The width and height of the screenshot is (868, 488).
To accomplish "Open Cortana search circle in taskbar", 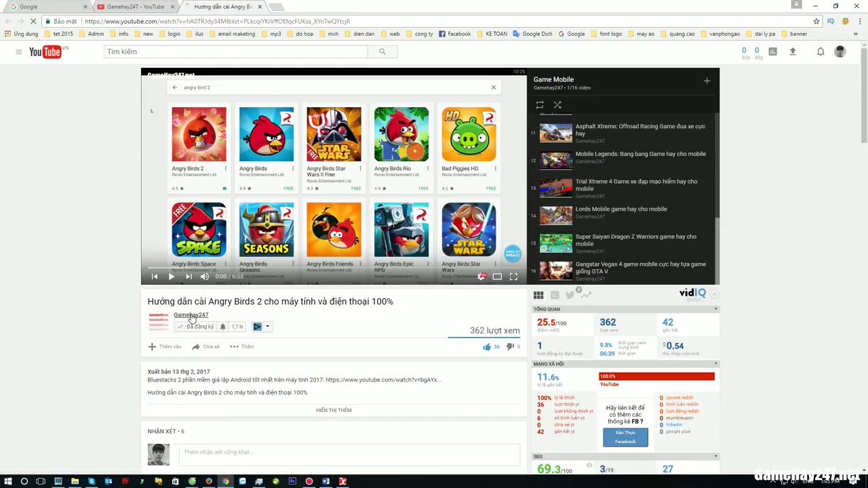I will coord(24,482).
